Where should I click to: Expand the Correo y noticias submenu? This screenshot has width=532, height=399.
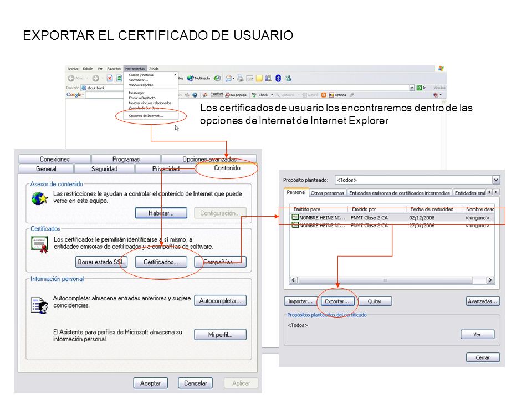pos(175,75)
